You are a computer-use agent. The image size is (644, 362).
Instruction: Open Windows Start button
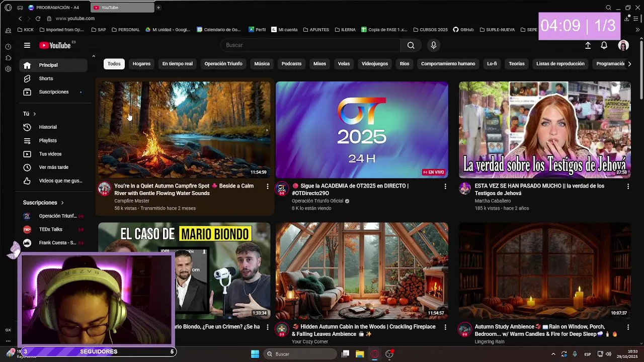[x=255, y=354]
